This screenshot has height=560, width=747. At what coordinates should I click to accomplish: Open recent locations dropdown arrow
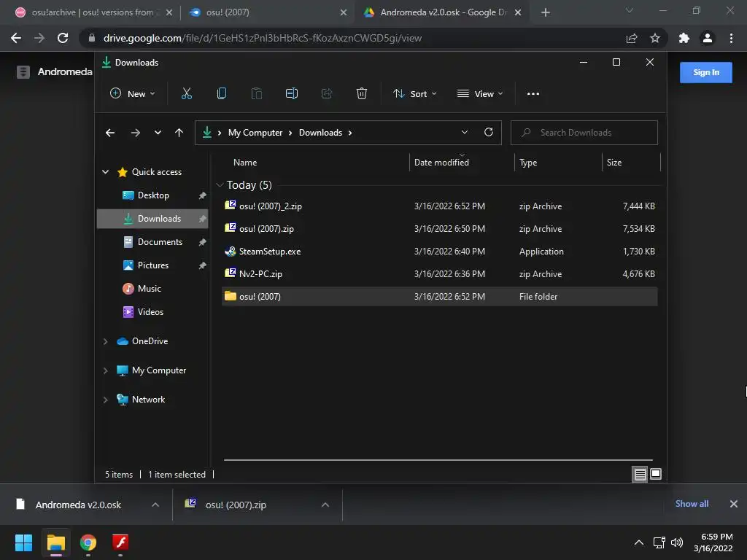tap(158, 133)
